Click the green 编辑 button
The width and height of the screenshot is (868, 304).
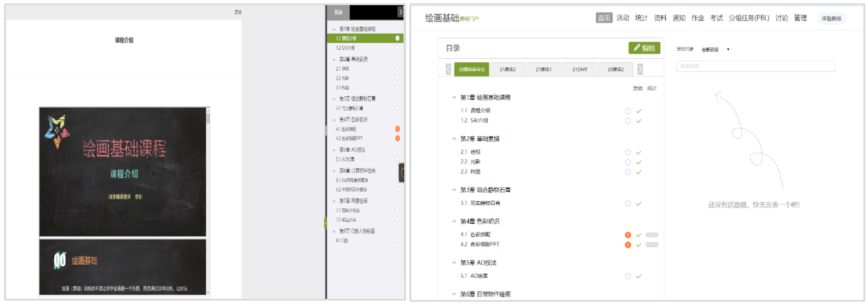pos(644,48)
